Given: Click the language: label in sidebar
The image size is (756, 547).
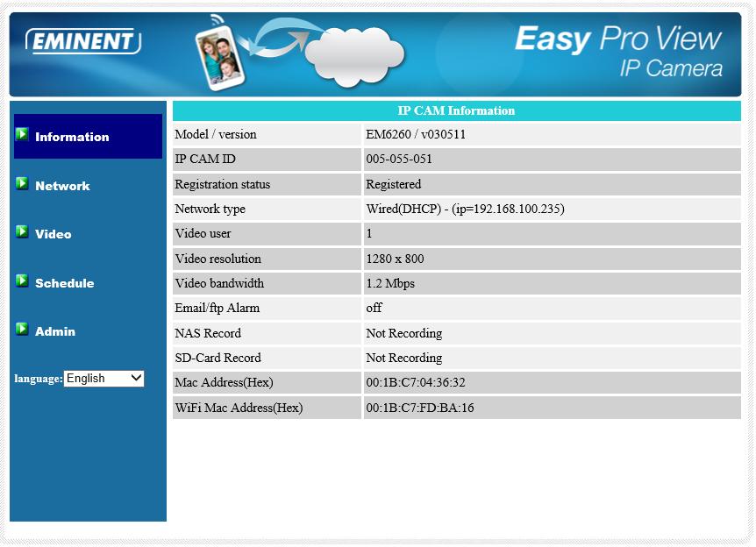Looking at the screenshot, I should point(39,379).
